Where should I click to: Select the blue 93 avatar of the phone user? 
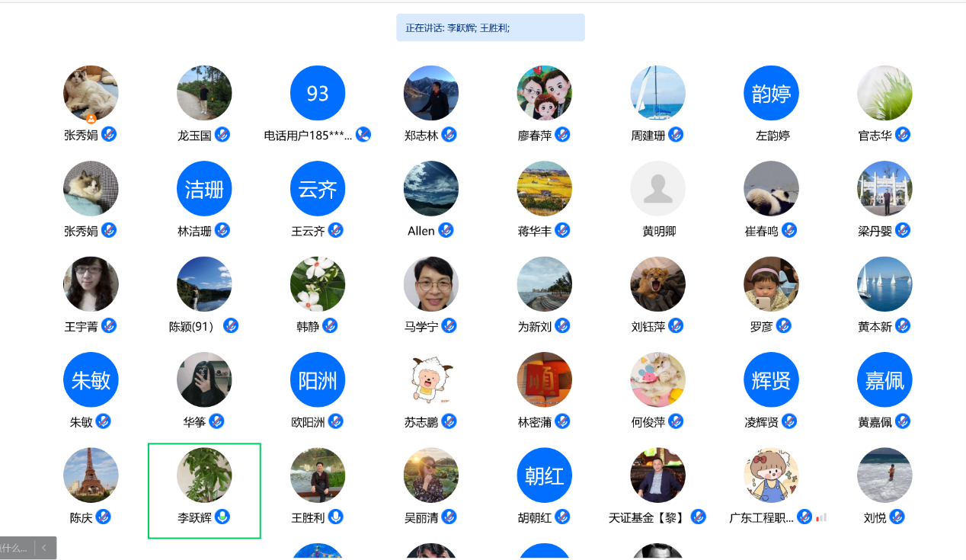[318, 93]
